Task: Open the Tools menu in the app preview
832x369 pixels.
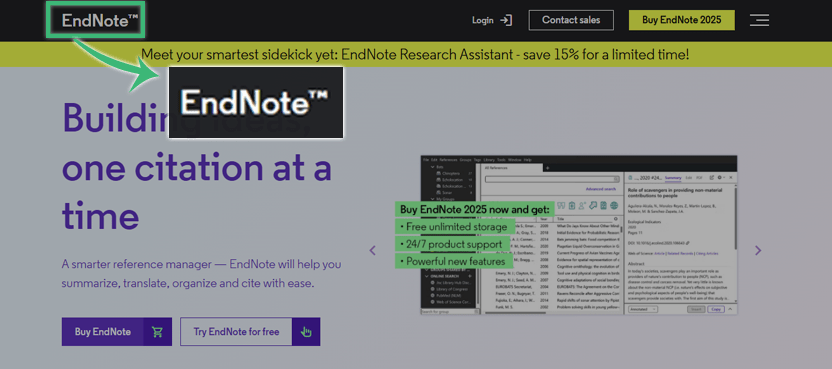Action: point(501,160)
